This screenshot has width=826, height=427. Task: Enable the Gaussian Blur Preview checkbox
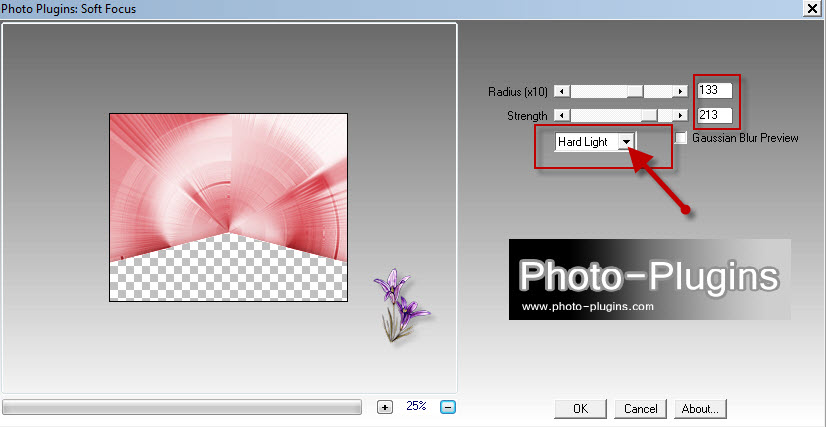[682, 138]
